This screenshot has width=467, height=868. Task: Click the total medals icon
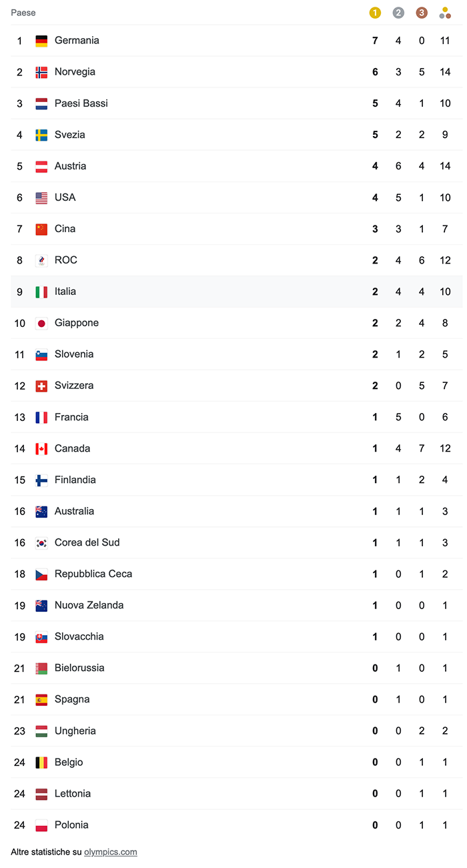pyautogui.click(x=445, y=13)
